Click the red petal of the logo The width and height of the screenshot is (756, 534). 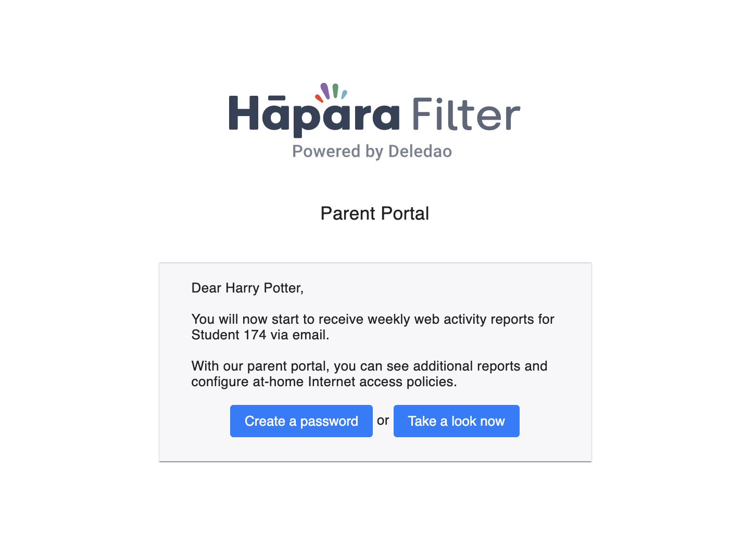coord(319,98)
